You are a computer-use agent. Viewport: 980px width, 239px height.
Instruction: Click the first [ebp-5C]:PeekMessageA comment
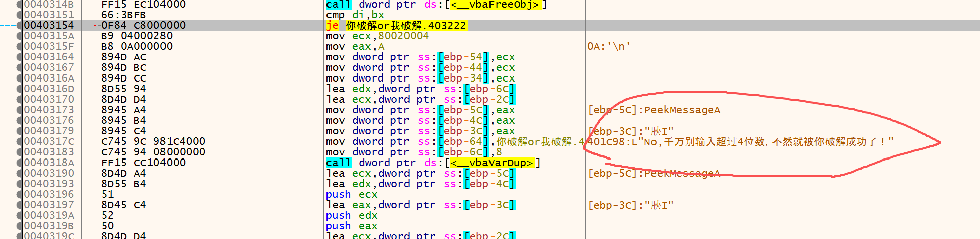(654, 110)
